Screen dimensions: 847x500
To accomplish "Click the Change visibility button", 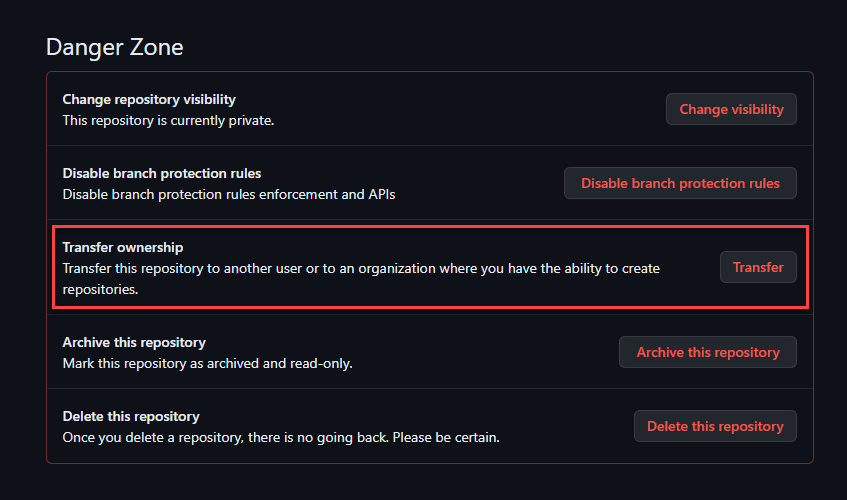I will 731,109.
